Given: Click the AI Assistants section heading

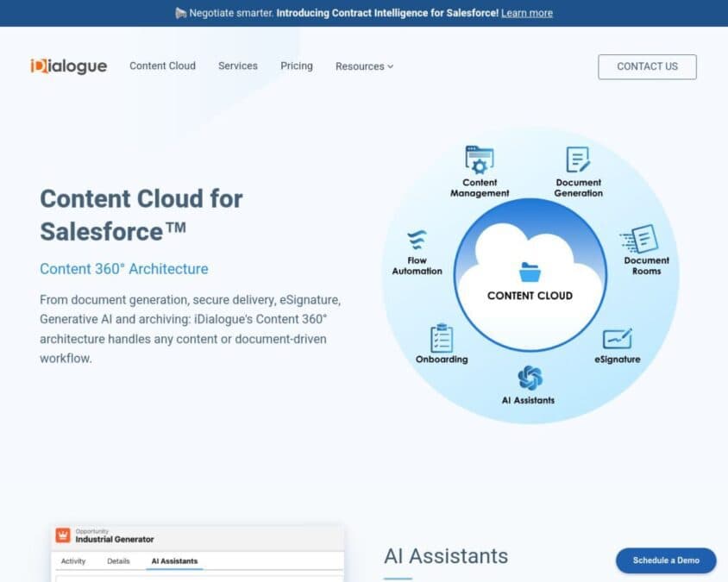Looking at the screenshot, I should pyautogui.click(x=446, y=556).
